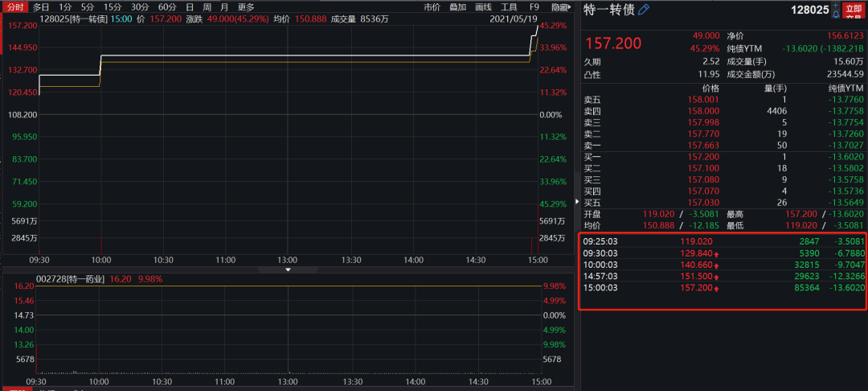Show the 日 daily K-line chart
Screen dimensions: 868x391
coord(190,7)
